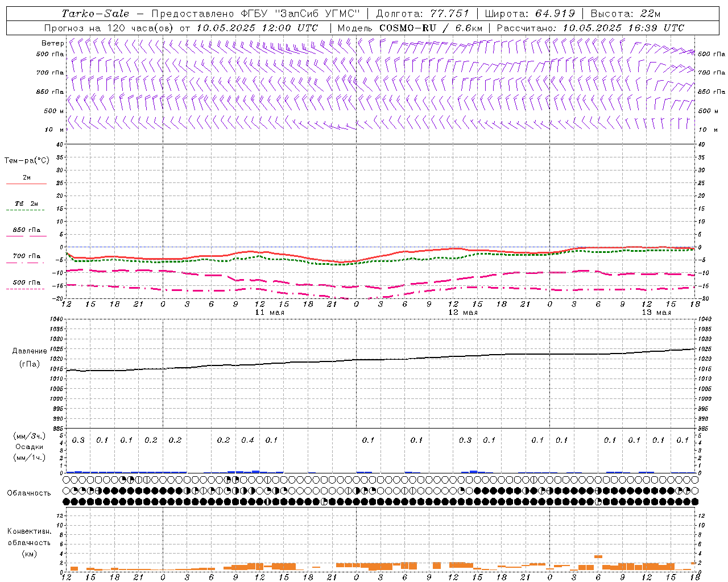Click the "(мм/1ч.)" precipitation unit label
Viewport: 728px width, 582px height.
pos(30,458)
